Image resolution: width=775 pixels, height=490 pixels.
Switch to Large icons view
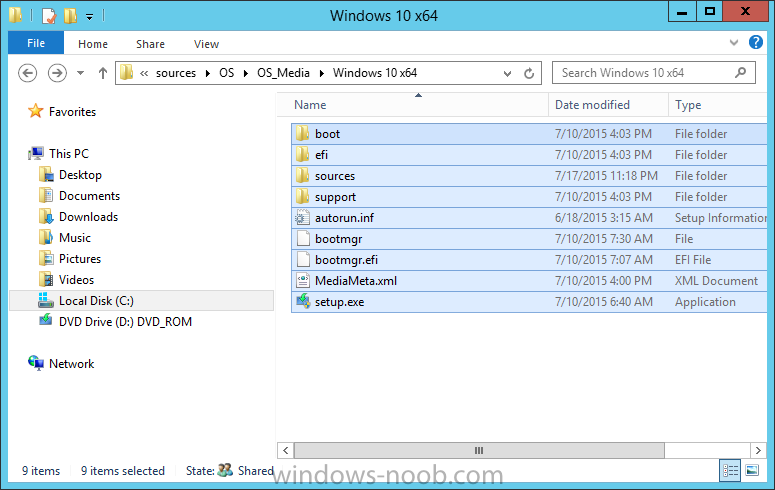[752, 470]
